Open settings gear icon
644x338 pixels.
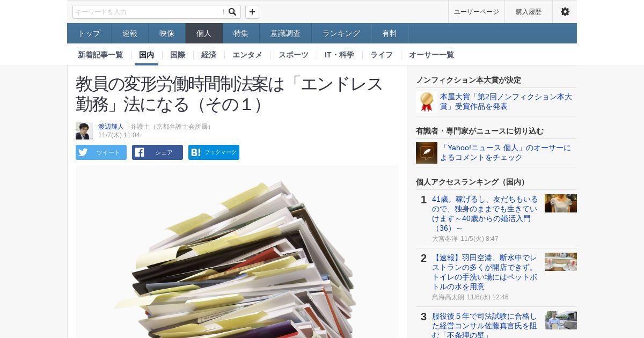point(565,12)
